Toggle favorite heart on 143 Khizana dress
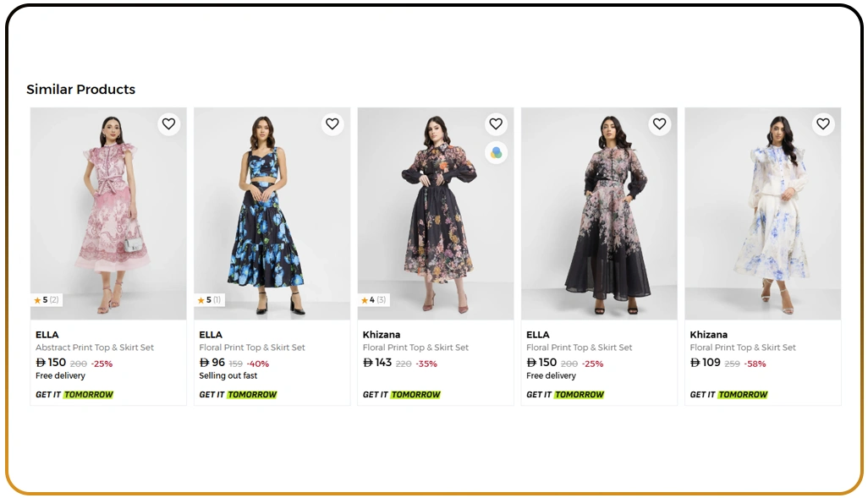This screenshot has height=498, width=868. point(496,123)
